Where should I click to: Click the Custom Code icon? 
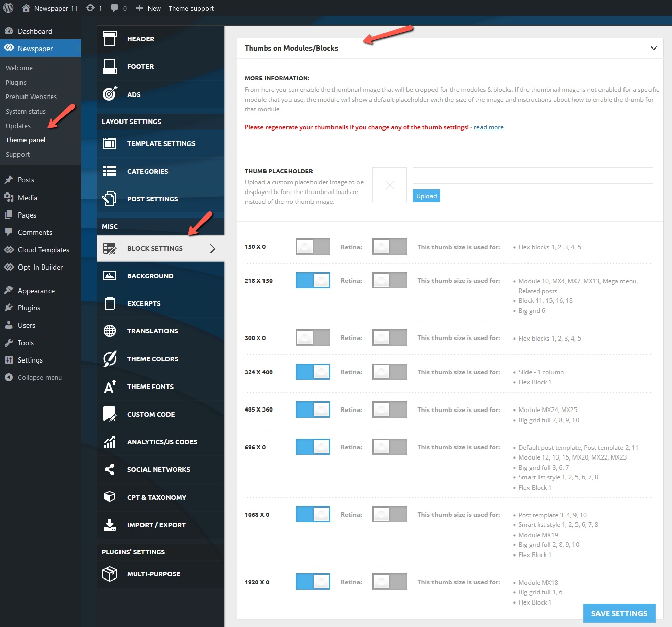(110, 414)
